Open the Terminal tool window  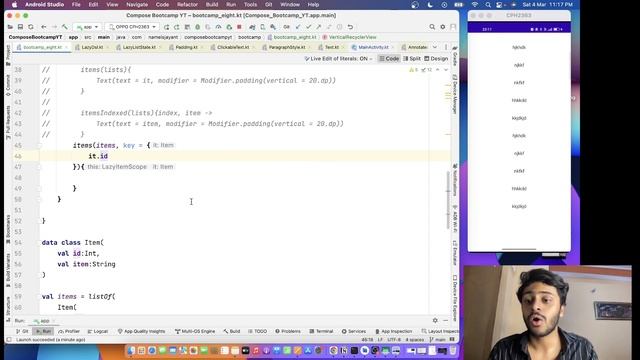(x=321, y=331)
